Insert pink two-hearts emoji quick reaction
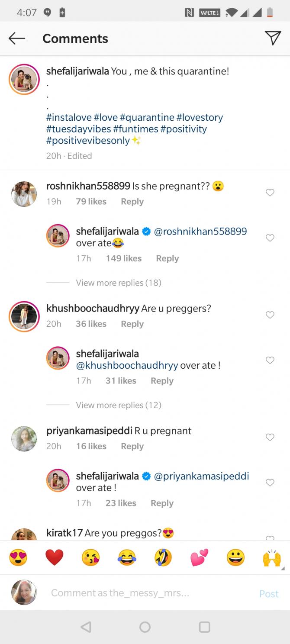Viewport: 290px width, 644px height. [199, 557]
